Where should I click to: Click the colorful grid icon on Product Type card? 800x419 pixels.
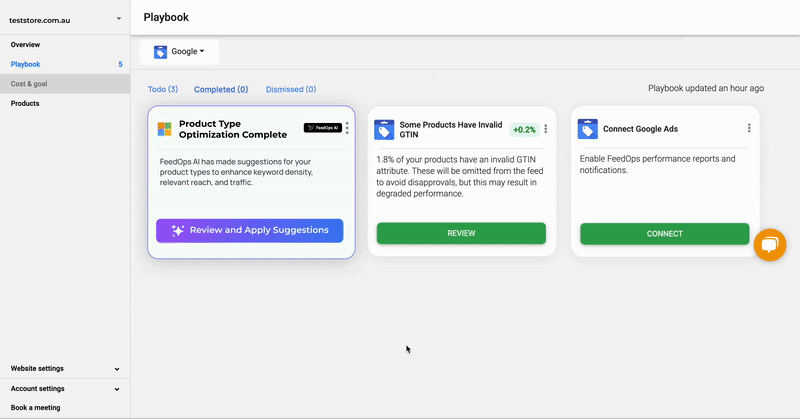[164, 129]
